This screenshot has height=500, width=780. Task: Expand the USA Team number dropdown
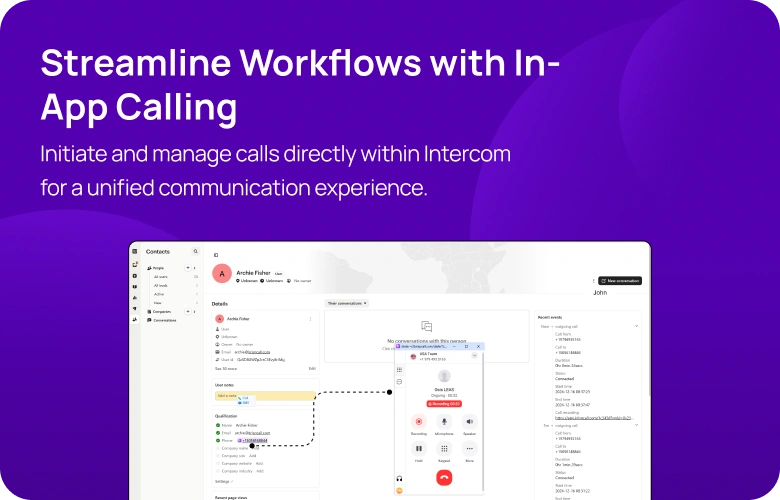point(475,355)
